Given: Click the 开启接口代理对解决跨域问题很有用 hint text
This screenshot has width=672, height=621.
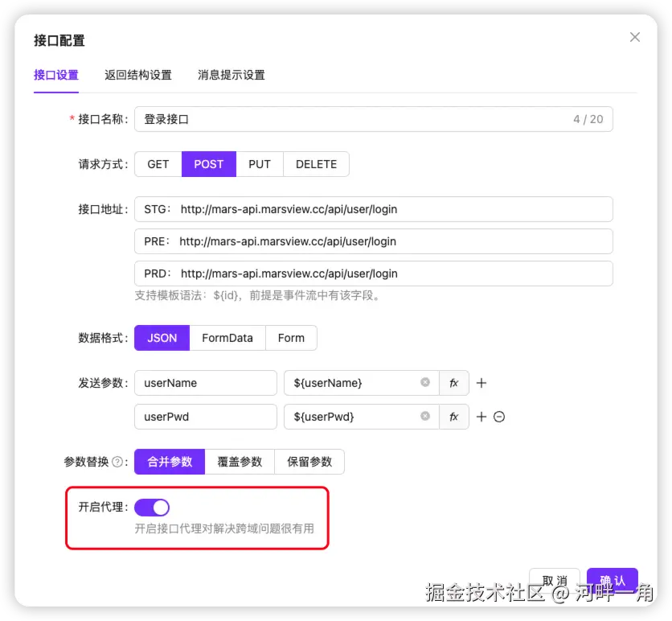Looking at the screenshot, I should [224, 528].
